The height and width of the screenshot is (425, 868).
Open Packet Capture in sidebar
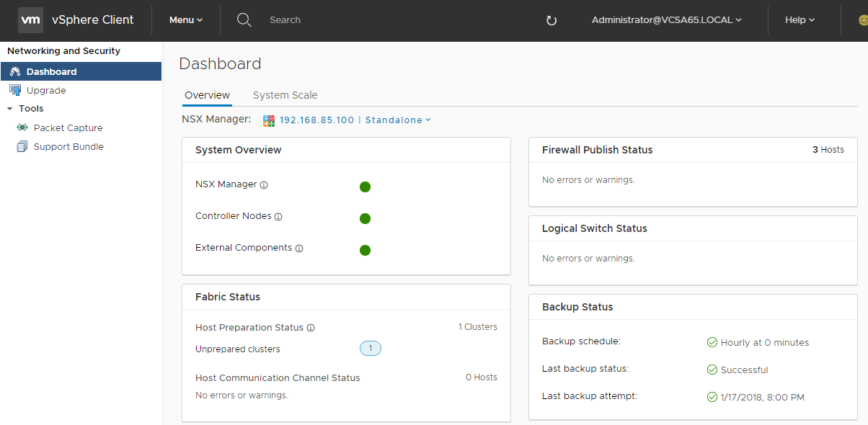(68, 128)
